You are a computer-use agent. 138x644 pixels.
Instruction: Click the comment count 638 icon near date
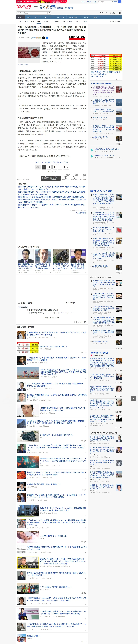click(33, 38)
